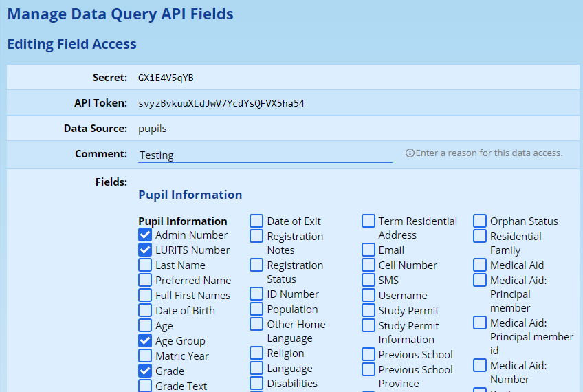Image resolution: width=583 pixels, height=392 pixels.
Task: Select the Orphan Status checkbox
Action: coord(480,221)
